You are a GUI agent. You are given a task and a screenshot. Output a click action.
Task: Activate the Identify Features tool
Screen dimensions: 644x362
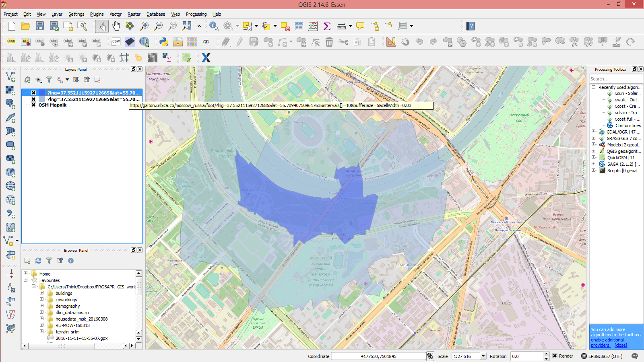(214, 26)
